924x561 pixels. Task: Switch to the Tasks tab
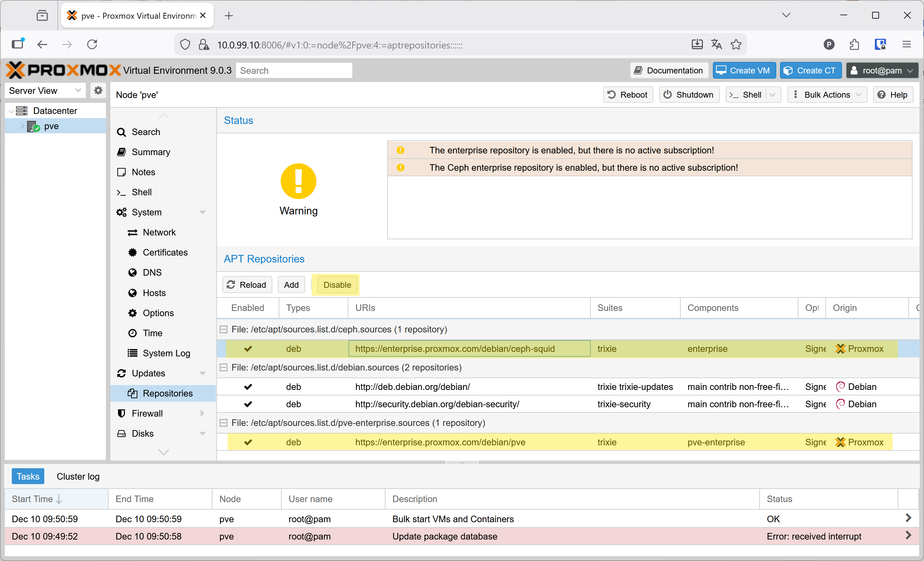(x=28, y=476)
